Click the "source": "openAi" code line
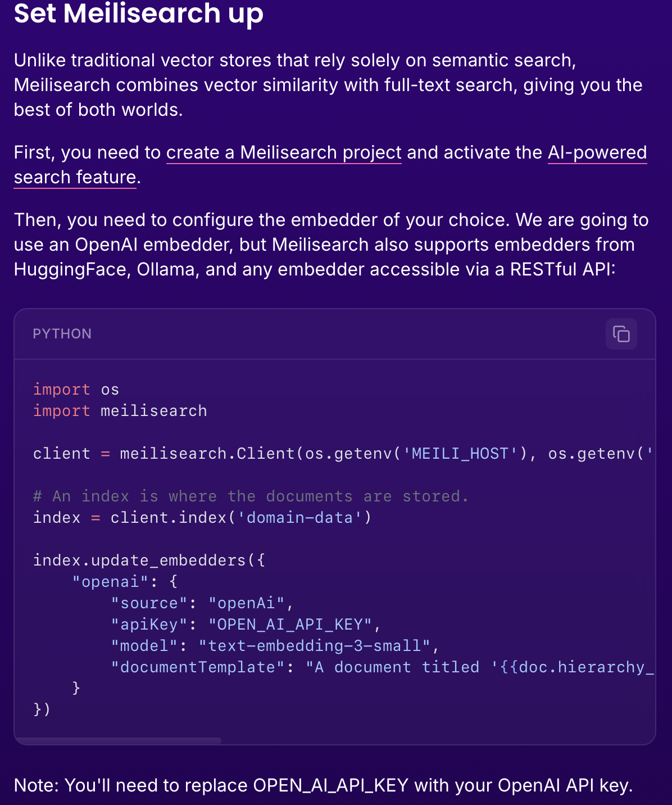672x805 pixels. coord(202,603)
